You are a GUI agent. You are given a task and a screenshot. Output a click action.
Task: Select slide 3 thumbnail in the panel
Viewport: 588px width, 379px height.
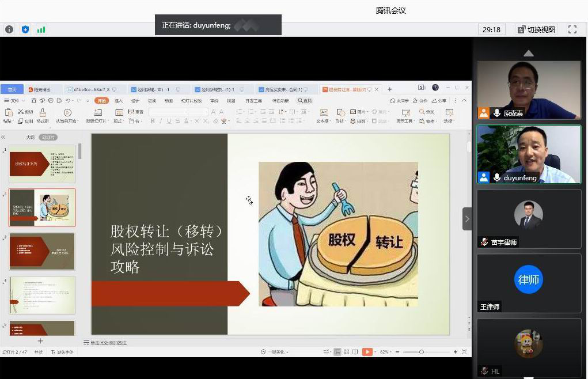tap(42, 251)
